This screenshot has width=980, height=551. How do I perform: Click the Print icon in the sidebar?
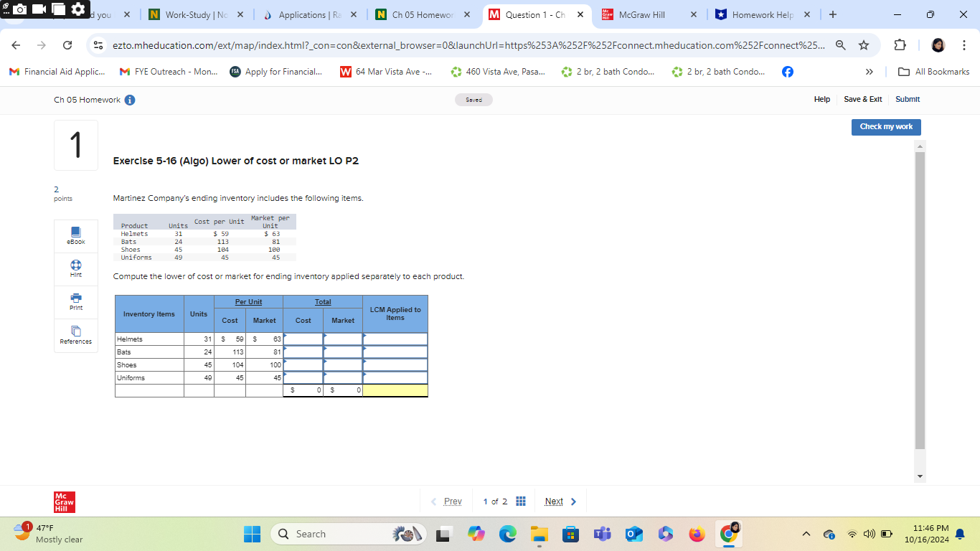pos(75,302)
